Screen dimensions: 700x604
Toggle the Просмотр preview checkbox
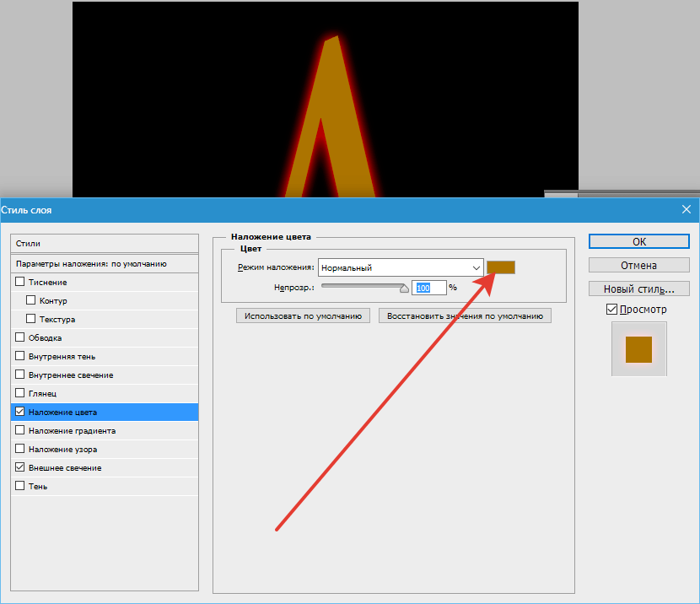pyautogui.click(x=611, y=310)
